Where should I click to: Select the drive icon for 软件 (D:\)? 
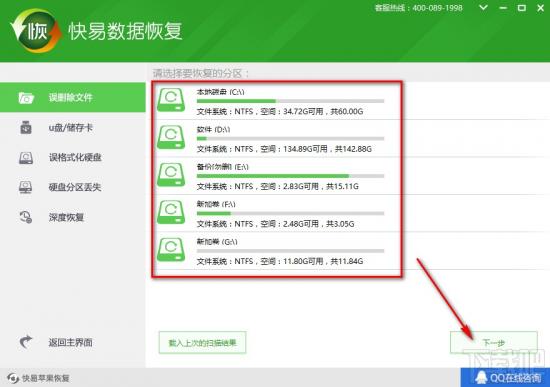171,137
